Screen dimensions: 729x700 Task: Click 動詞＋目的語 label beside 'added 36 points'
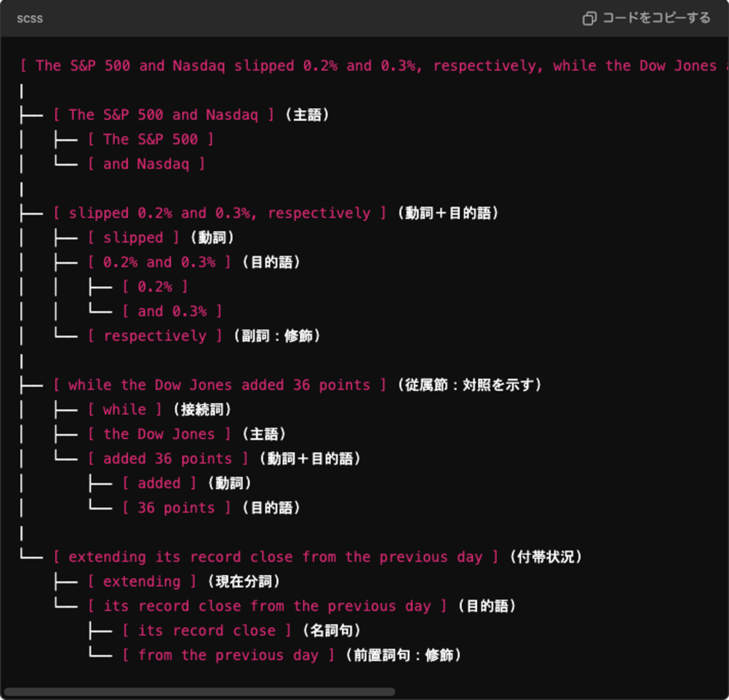point(310,458)
